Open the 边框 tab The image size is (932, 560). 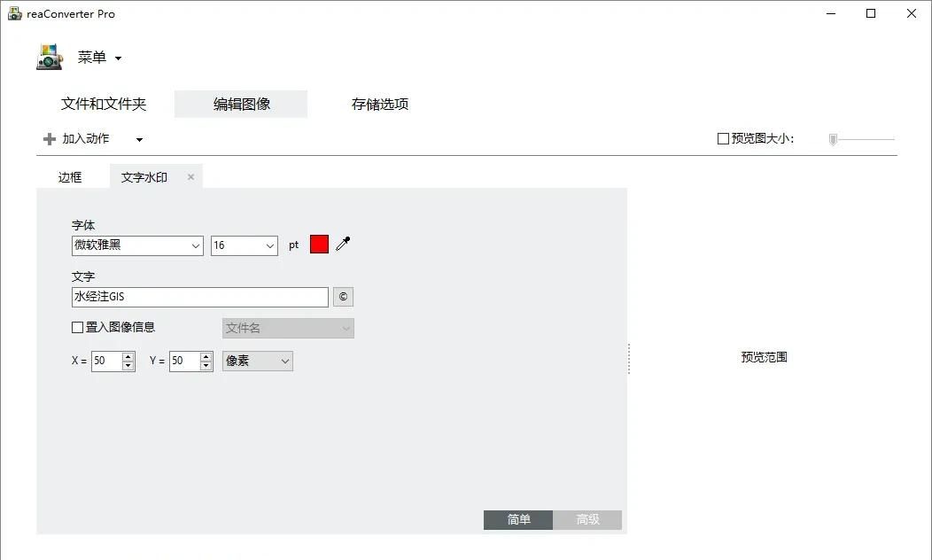[x=70, y=176]
